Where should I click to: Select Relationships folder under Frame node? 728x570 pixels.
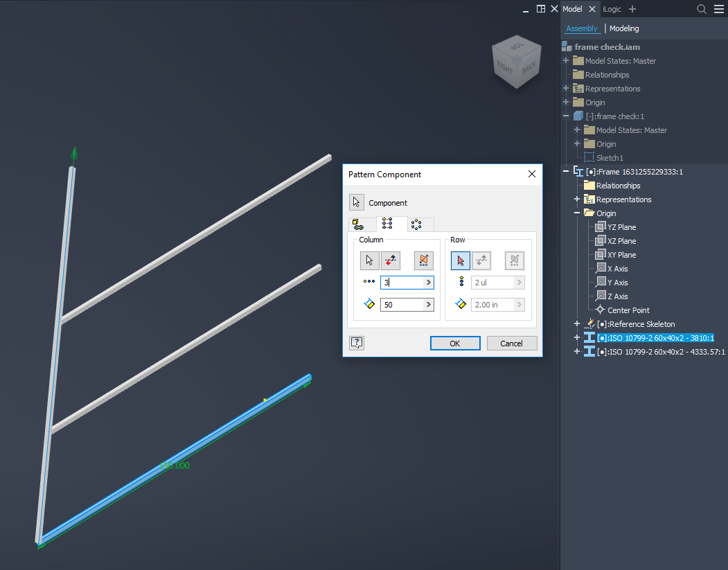[618, 186]
